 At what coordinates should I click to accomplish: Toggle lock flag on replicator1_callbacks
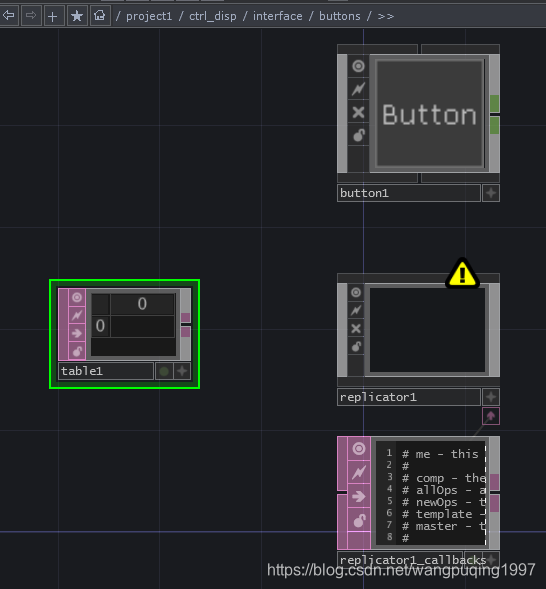click(x=359, y=521)
